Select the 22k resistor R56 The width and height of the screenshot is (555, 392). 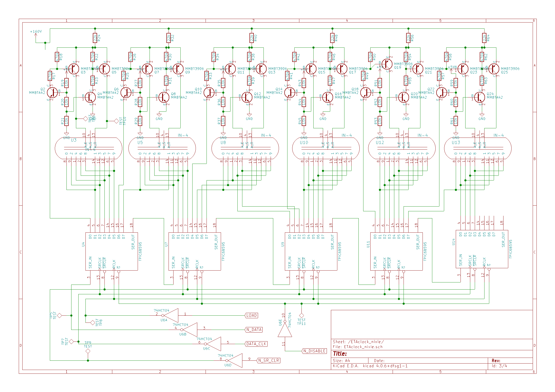(408, 38)
